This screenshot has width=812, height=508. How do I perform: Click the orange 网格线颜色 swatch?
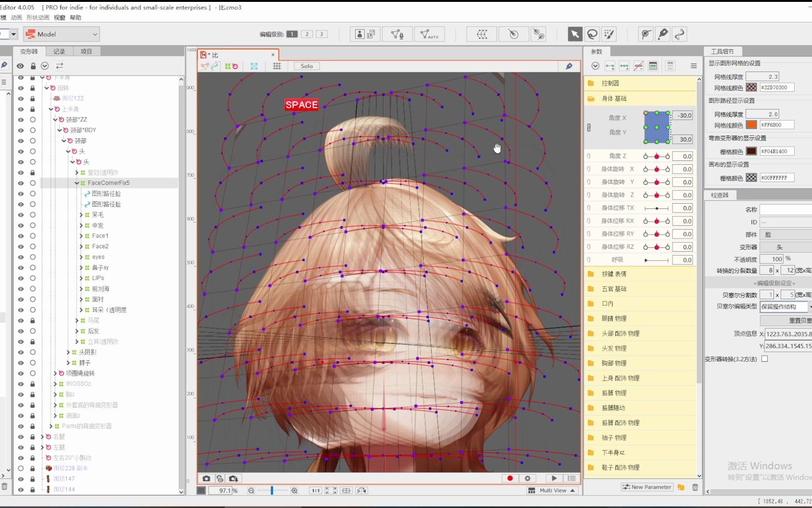click(751, 125)
